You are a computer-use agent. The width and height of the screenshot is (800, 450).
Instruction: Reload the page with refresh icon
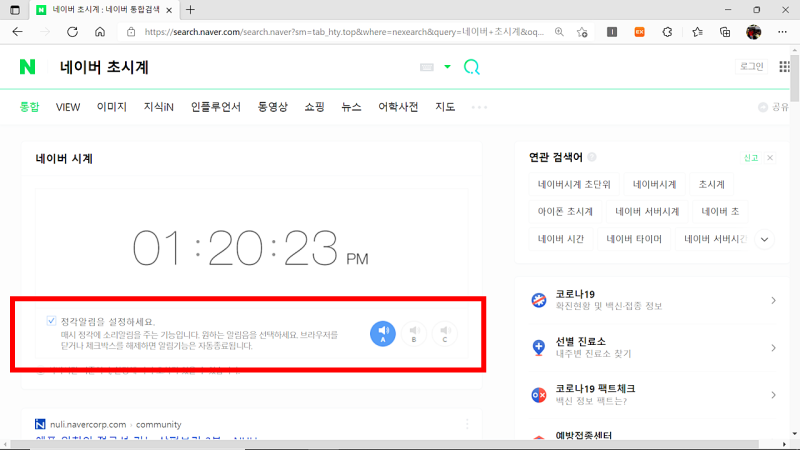click(x=72, y=32)
